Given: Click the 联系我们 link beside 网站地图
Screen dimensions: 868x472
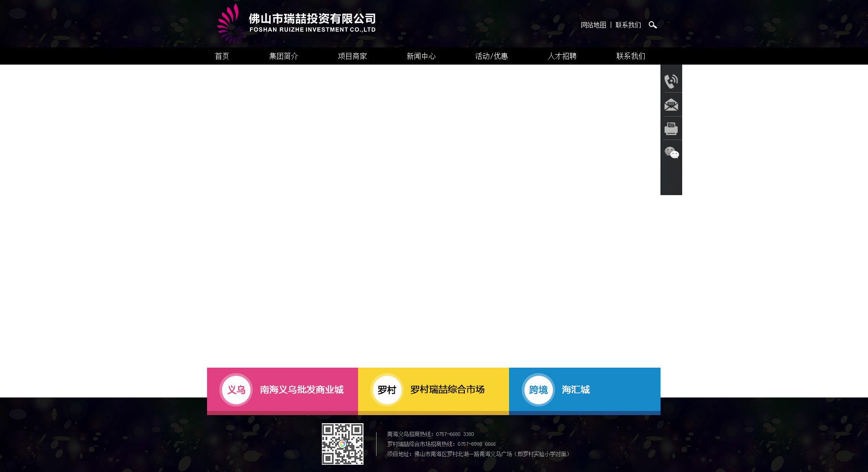Looking at the screenshot, I should click(628, 25).
